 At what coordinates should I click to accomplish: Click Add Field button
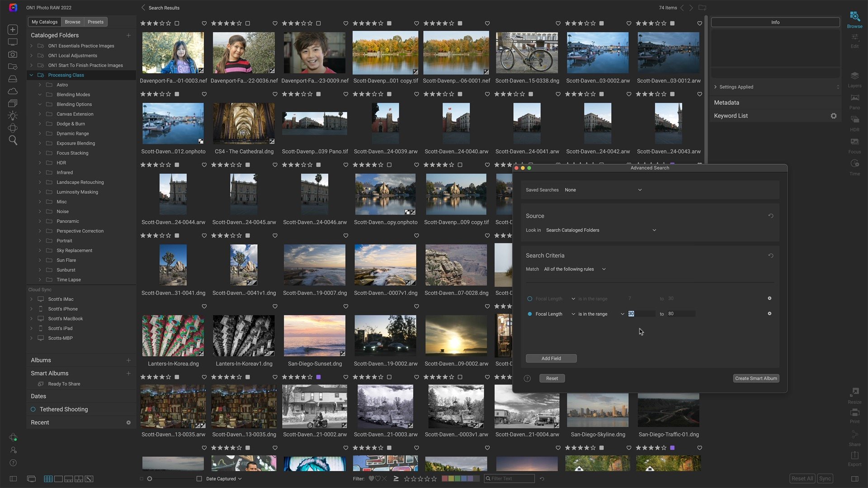tap(551, 358)
